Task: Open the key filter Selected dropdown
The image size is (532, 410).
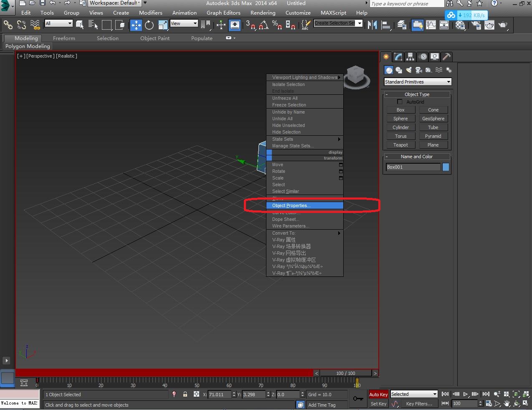Action: tap(414, 394)
